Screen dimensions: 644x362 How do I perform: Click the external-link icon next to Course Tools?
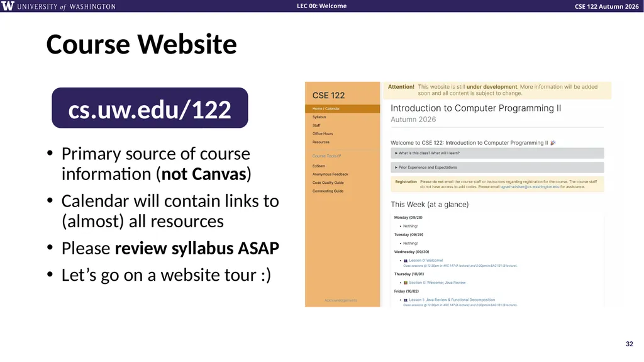339,156
